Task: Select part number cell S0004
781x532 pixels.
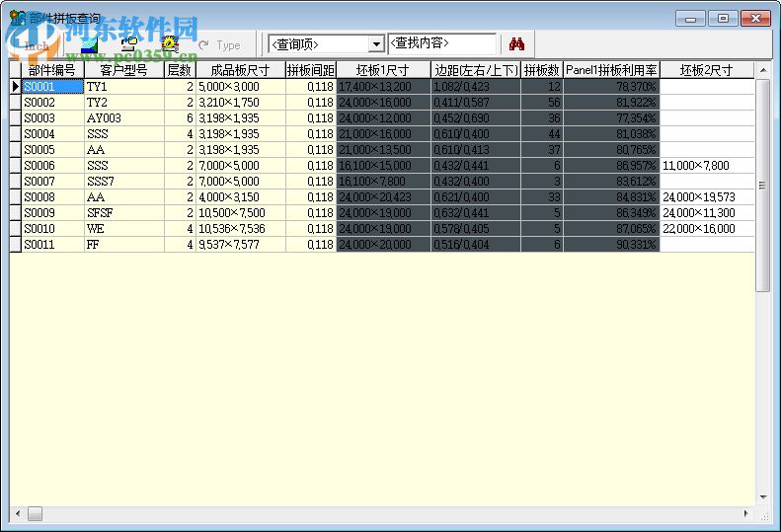Action: pyautogui.click(x=52, y=134)
